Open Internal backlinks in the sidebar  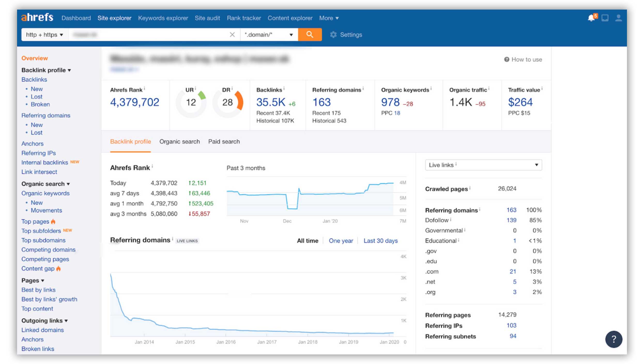45,163
